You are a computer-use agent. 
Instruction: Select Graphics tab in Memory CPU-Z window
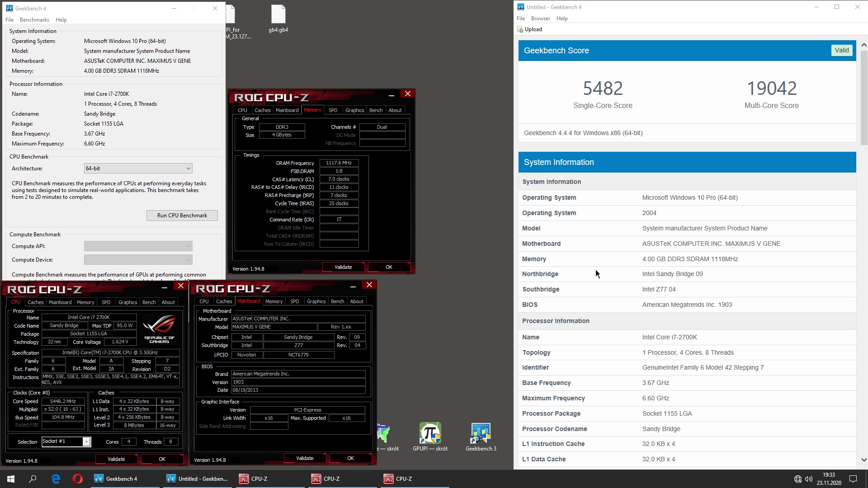[x=354, y=110]
